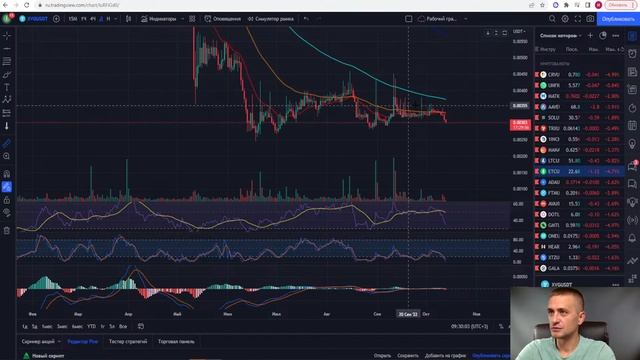Open the forecasting and measurement tools
Screen dimensions: 640x360
click(x=7, y=113)
